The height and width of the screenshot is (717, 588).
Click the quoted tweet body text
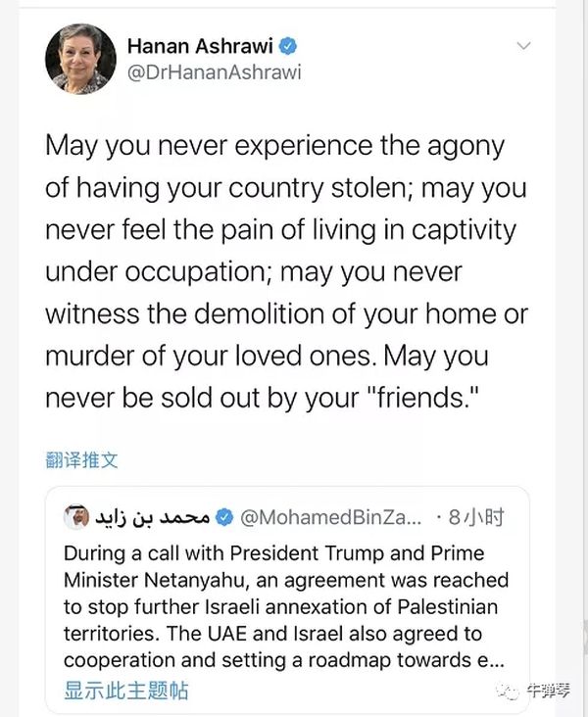coord(284,607)
